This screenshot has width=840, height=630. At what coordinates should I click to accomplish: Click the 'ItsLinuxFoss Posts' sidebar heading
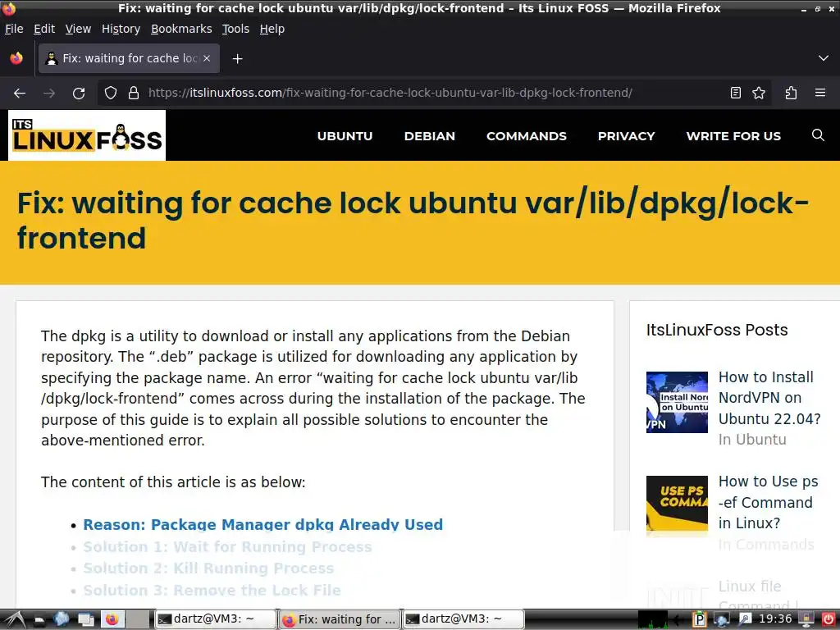point(717,330)
